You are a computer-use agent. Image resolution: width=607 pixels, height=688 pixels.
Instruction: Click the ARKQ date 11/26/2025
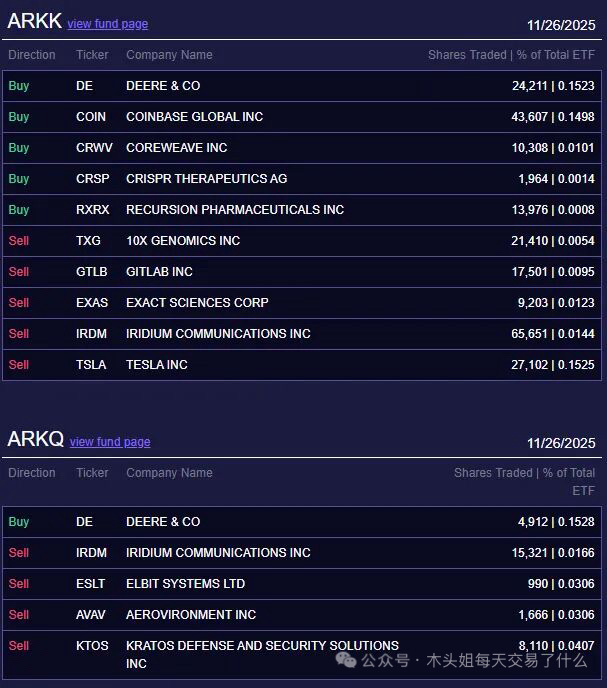[x=561, y=443]
